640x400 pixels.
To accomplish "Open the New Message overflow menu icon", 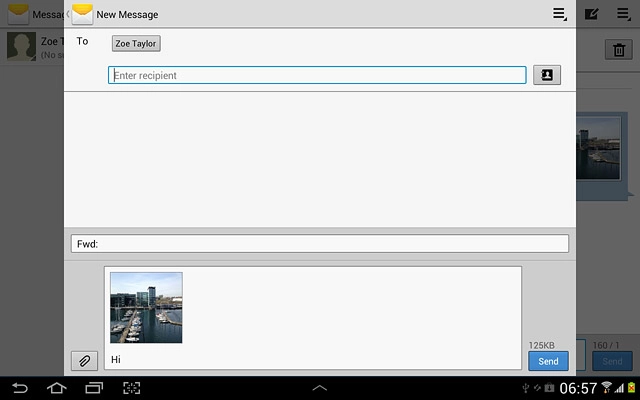I will point(560,14).
